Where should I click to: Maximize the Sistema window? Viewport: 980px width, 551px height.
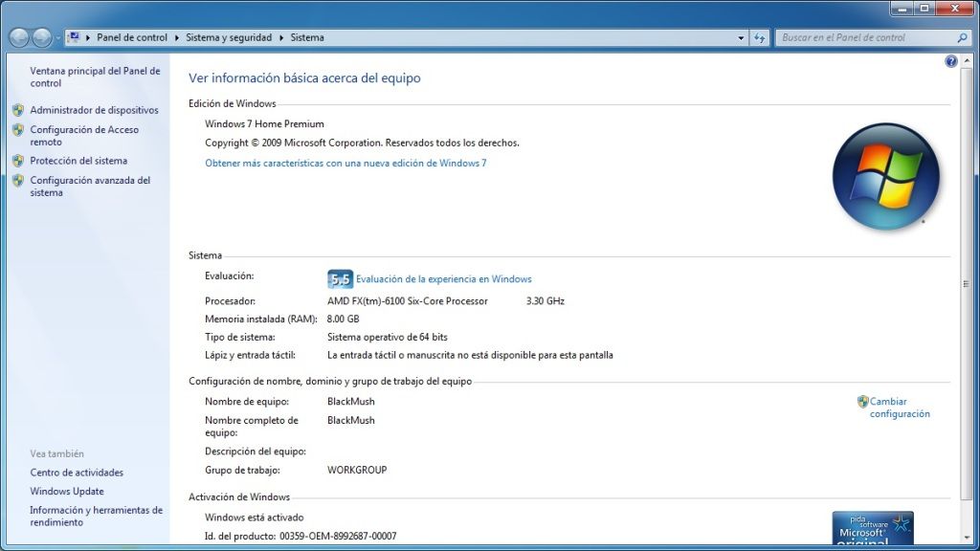click(924, 8)
